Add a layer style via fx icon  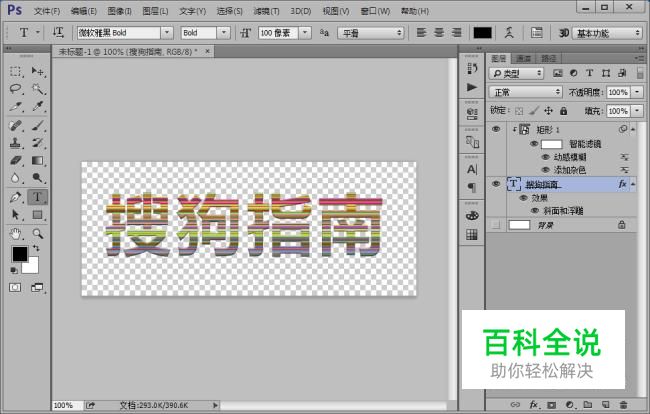click(534, 404)
